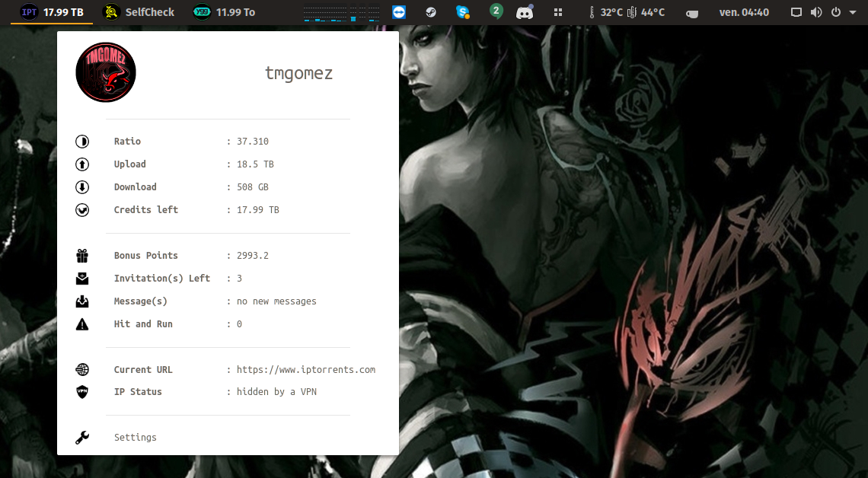Open the SelfCheck top bar indicator
The height and width of the screenshot is (478, 868).
coord(139,12)
